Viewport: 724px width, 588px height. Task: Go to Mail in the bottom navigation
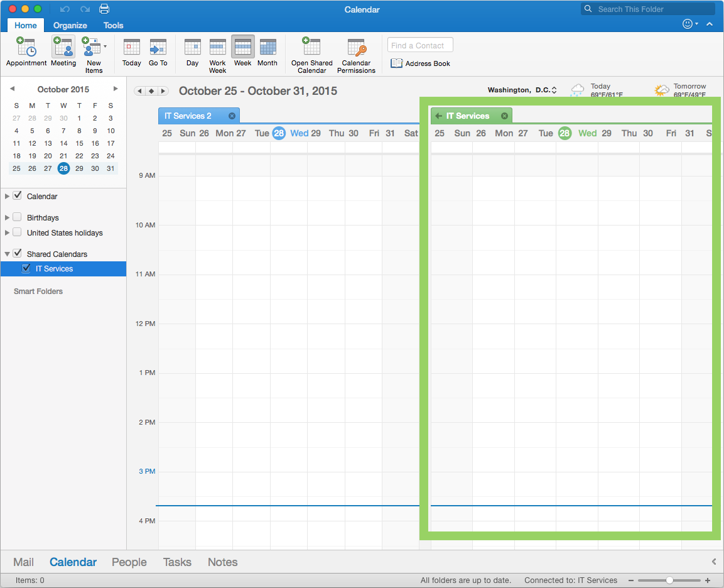pos(24,562)
